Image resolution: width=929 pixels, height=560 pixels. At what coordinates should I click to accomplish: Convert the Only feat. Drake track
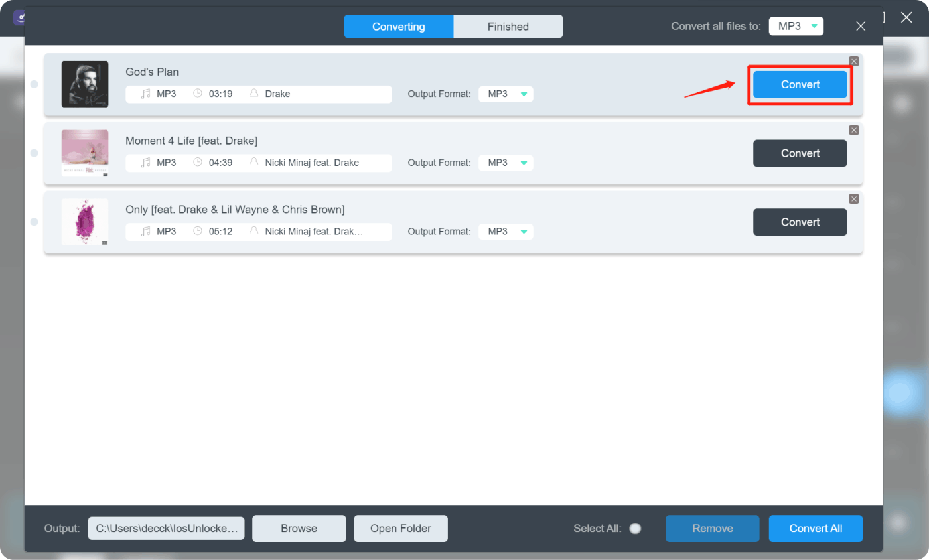[x=800, y=222]
